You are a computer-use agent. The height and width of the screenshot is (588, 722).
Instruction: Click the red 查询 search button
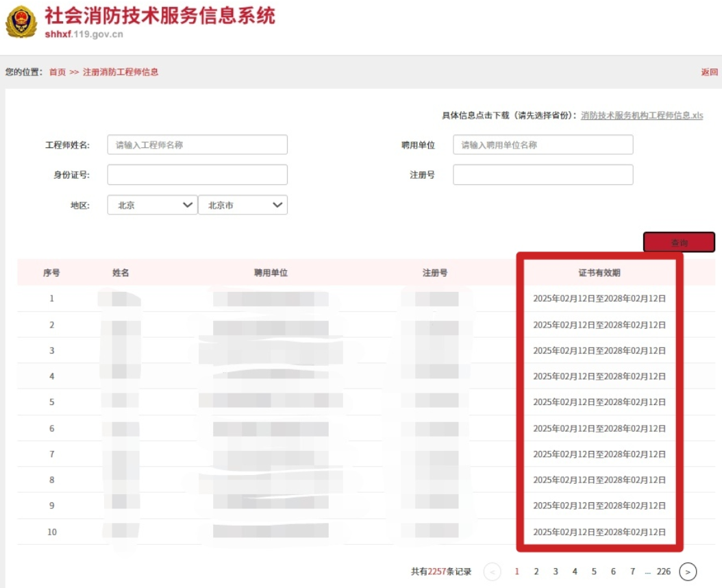(x=678, y=243)
